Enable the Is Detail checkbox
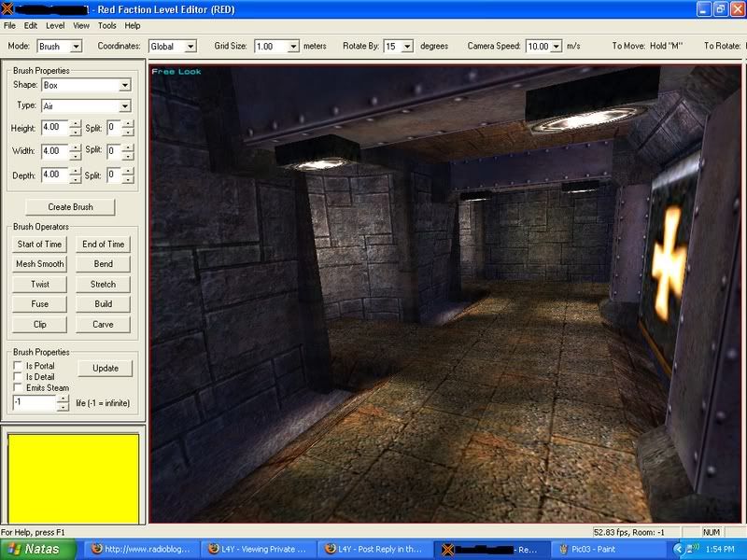The image size is (747, 560). pos(18,377)
